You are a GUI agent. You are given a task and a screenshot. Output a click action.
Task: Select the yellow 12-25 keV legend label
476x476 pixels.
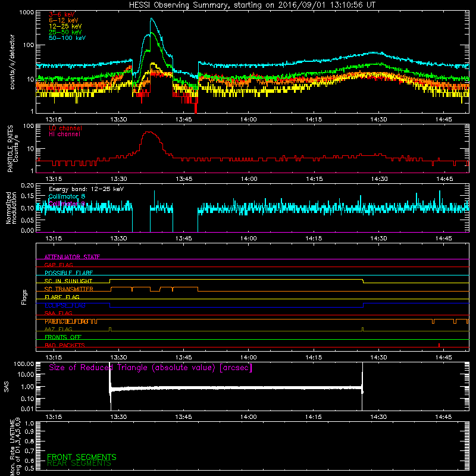[65, 26]
